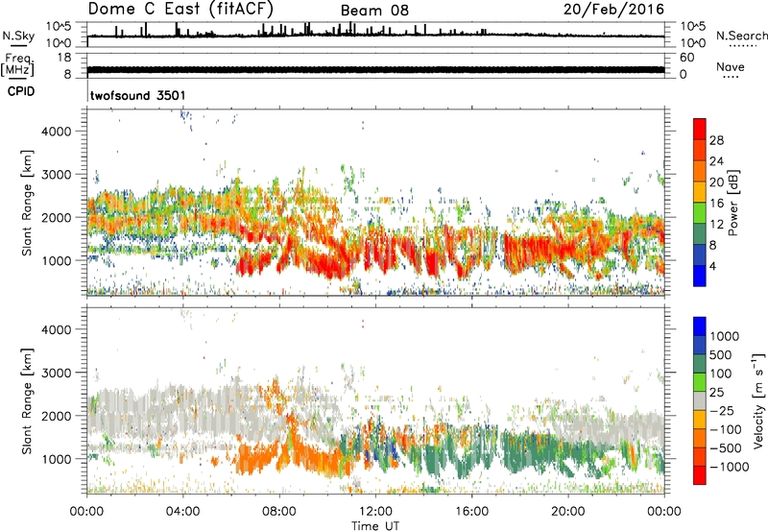Image resolution: width=768 pixels, height=532 pixels.
Task: Click the black frequency band in the Freq. panel
Action: point(375,69)
